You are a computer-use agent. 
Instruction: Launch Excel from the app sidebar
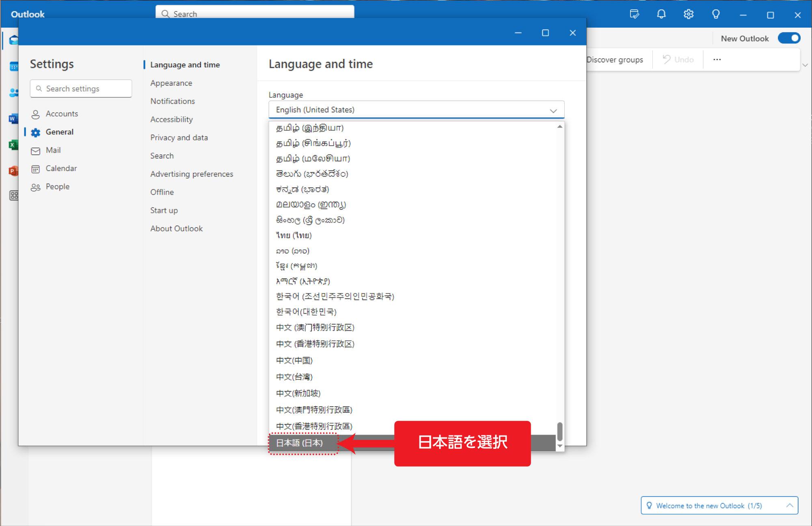coord(14,145)
